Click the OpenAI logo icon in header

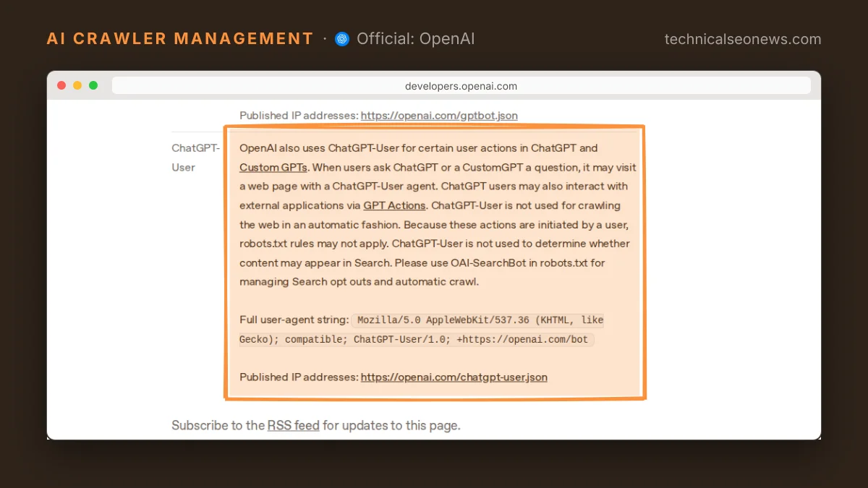click(342, 39)
